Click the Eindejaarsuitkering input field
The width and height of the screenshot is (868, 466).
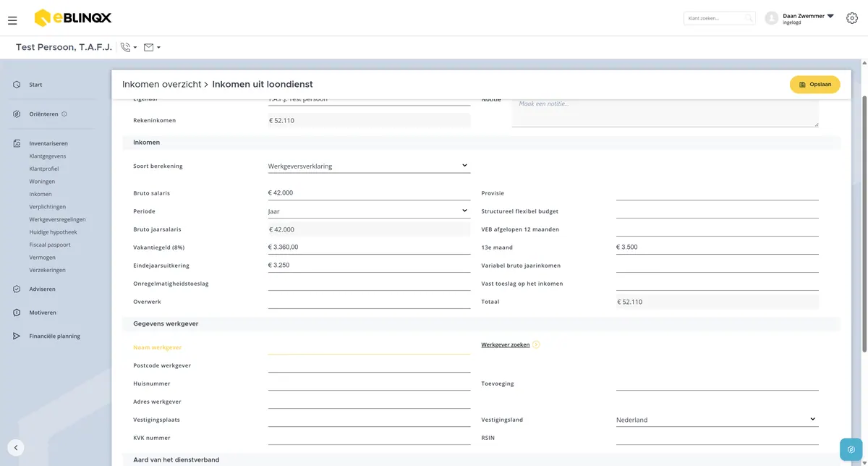click(x=369, y=266)
